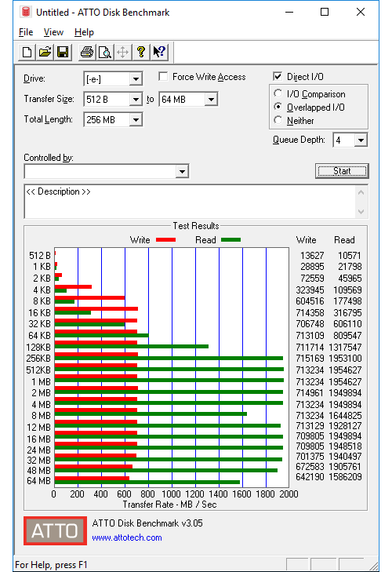This screenshot has width=392, height=572.
Task: Click the 48 MB row label
Action: click(38, 471)
